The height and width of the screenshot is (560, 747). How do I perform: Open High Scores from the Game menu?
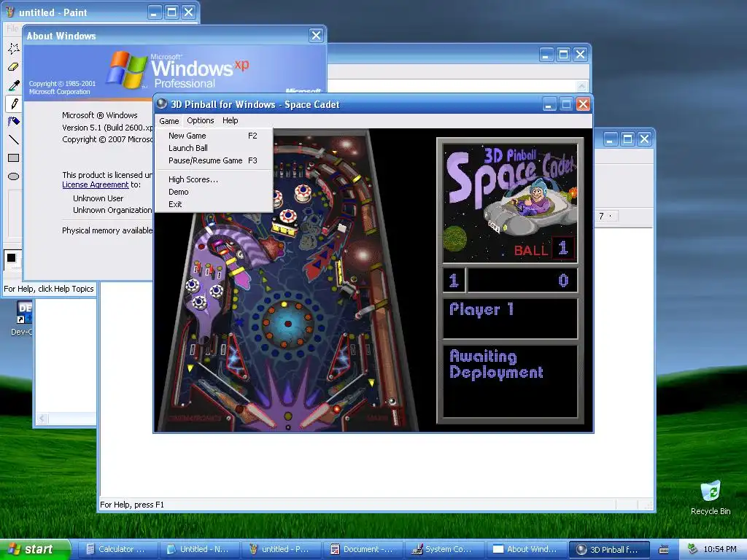pos(214,179)
